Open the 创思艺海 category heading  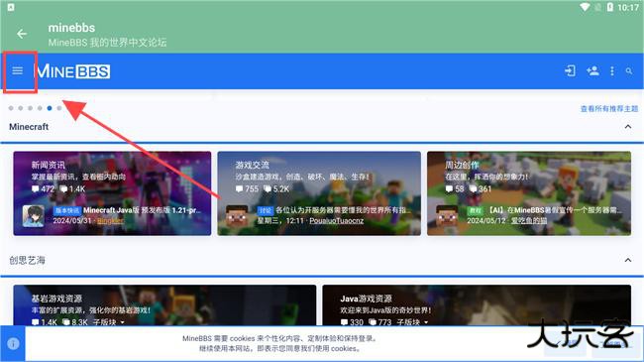(x=27, y=260)
